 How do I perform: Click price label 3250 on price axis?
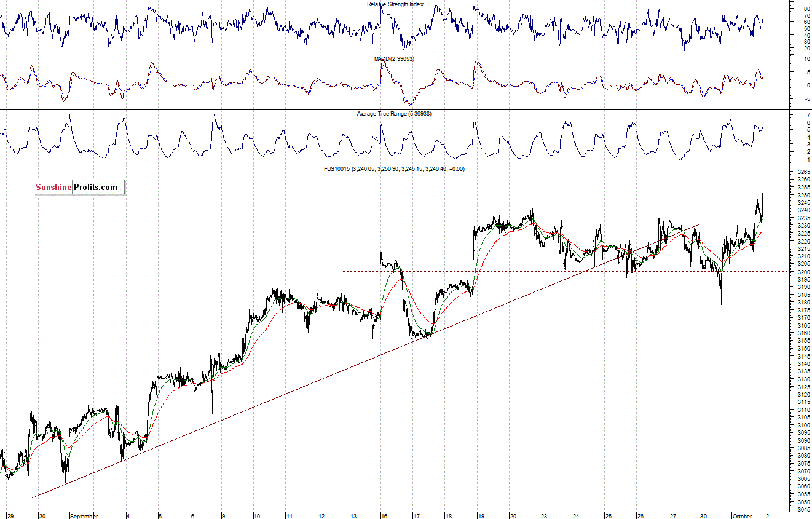pyautogui.click(x=803, y=195)
